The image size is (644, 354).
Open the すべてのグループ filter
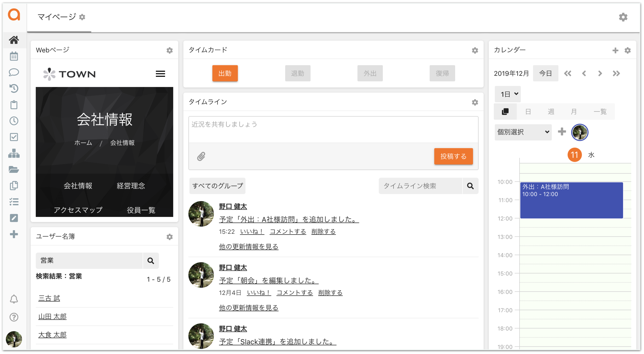pyautogui.click(x=217, y=186)
